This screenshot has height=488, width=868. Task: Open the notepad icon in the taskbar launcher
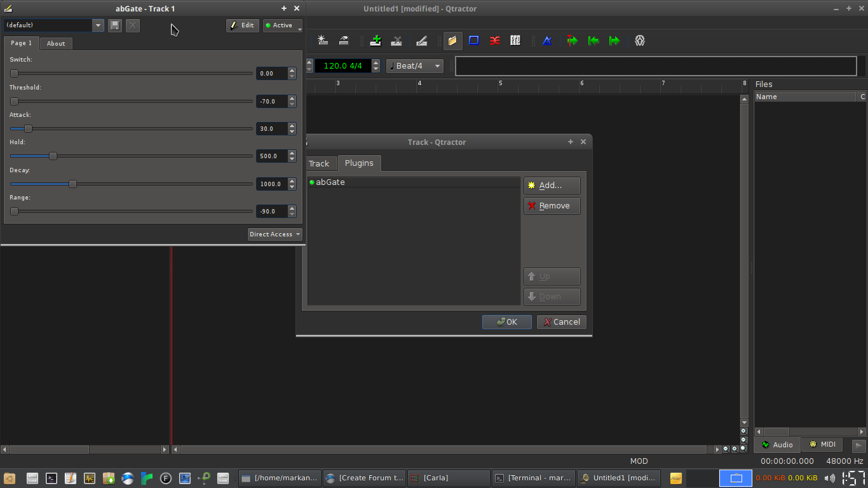coord(71,478)
